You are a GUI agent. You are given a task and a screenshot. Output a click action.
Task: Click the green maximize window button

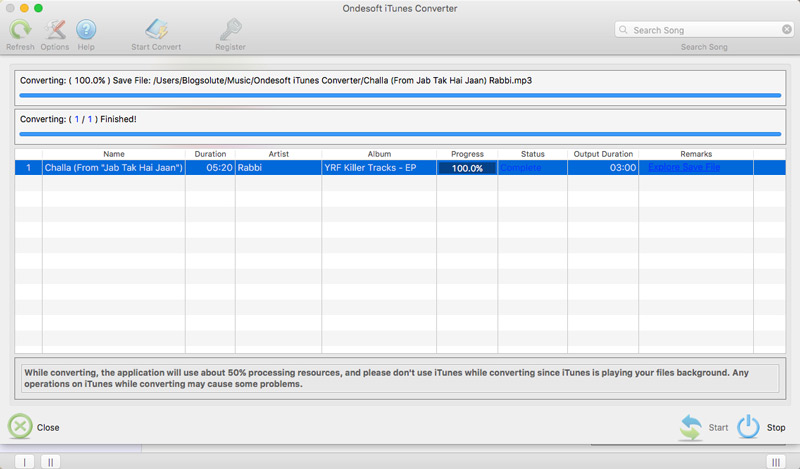(38, 8)
